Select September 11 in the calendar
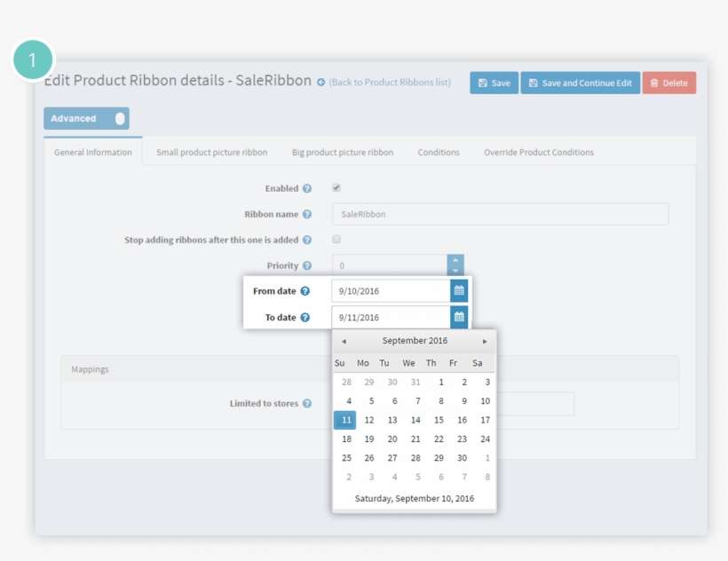The image size is (728, 561). tap(344, 419)
